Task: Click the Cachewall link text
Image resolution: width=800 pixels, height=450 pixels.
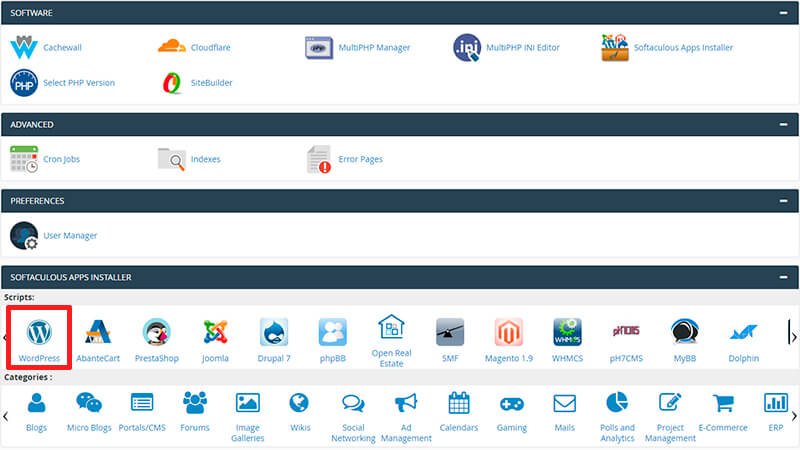Action: click(x=62, y=47)
